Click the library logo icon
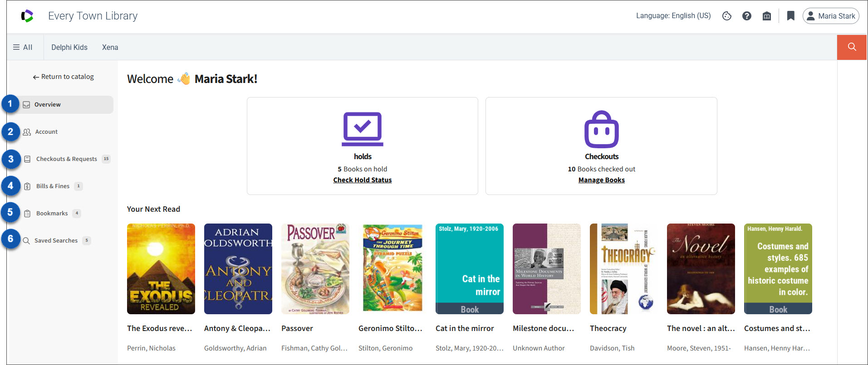This screenshot has height=365, width=868. 27,16
